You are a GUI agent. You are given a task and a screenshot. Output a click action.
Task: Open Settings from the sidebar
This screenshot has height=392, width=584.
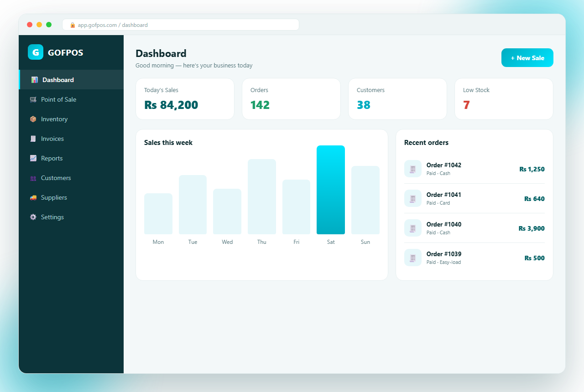(71, 217)
